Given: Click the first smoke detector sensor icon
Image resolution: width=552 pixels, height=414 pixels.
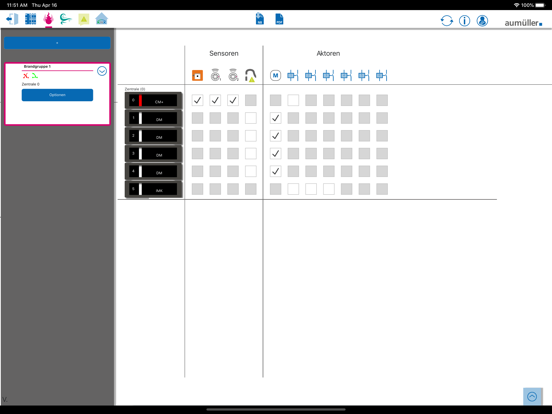Looking at the screenshot, I should [x=215, y=75].
